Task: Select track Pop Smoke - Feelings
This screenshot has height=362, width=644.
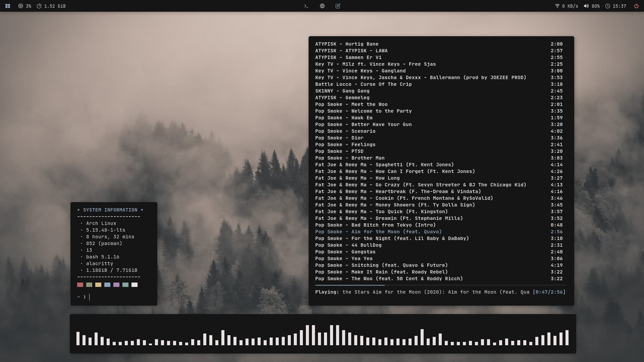Action: (x=439, y=144)
